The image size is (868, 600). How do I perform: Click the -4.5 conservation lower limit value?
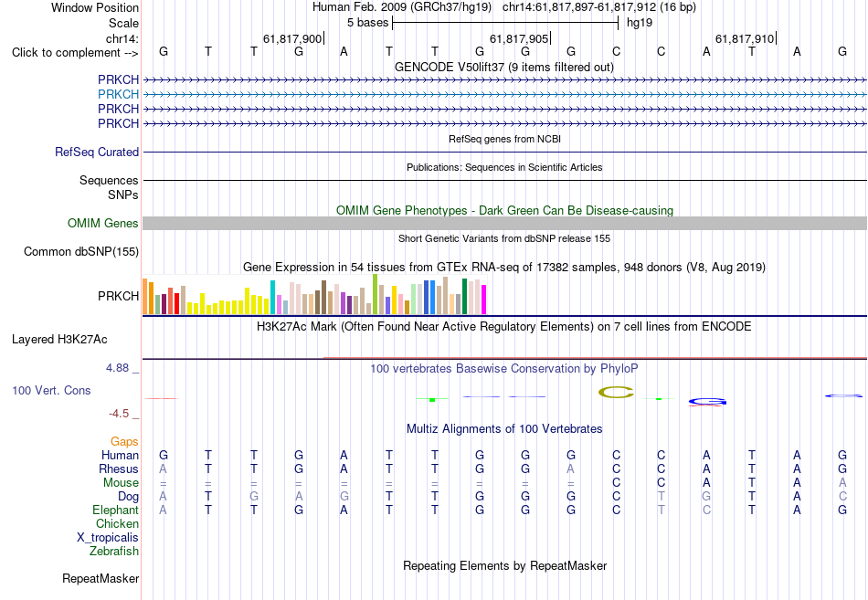(x=119, y=414)
